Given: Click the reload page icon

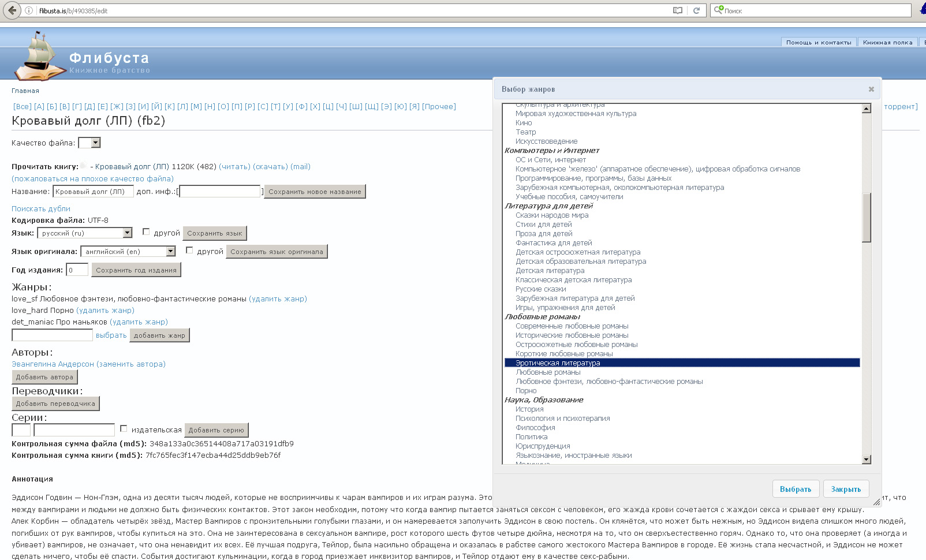Looking at the screenshot, I should pyautogui.click(x=696, y=10).
